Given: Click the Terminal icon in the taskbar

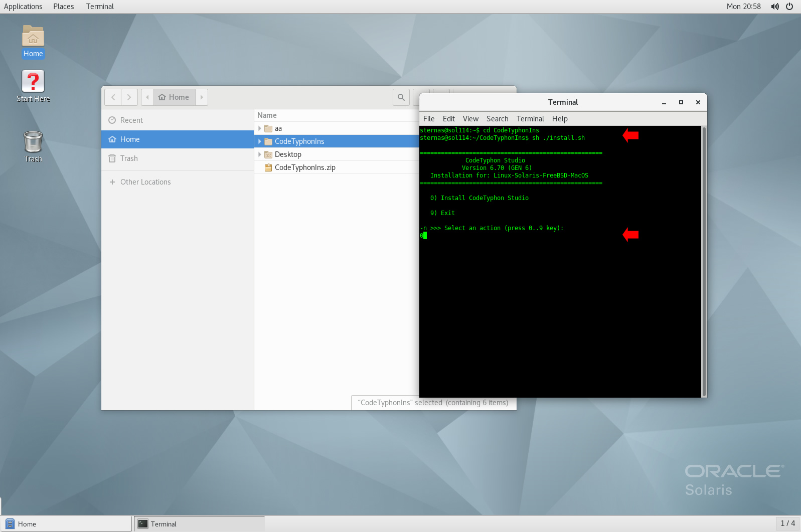Looking at the screenshot, I should pos(143,524).
